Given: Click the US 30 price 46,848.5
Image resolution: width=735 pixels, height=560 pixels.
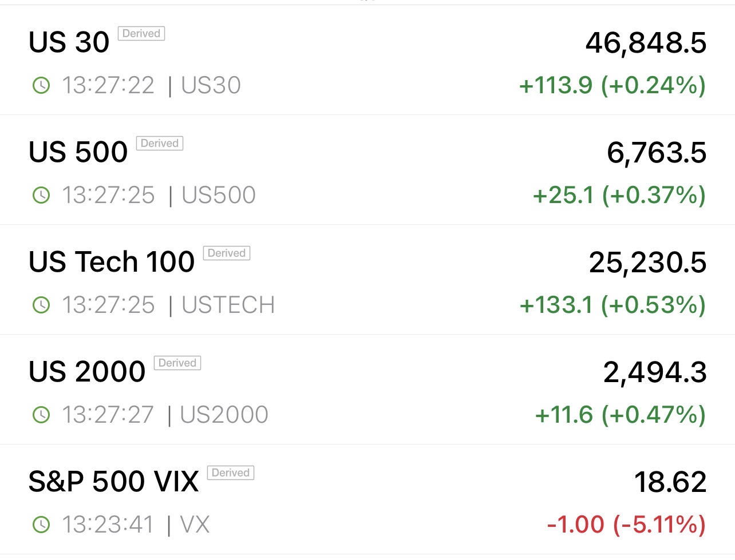Looking at the screenshot, I should (646, 43).
